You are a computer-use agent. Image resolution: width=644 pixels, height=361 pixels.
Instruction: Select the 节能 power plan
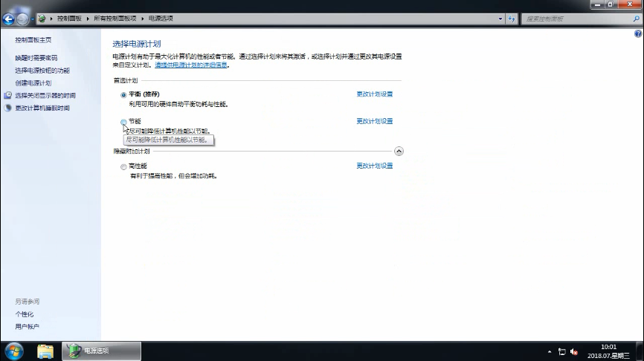pos(123,122)
